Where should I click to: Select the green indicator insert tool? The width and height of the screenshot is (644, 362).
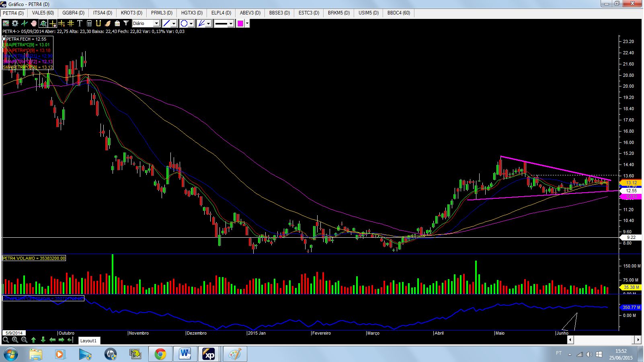[25, 23]
